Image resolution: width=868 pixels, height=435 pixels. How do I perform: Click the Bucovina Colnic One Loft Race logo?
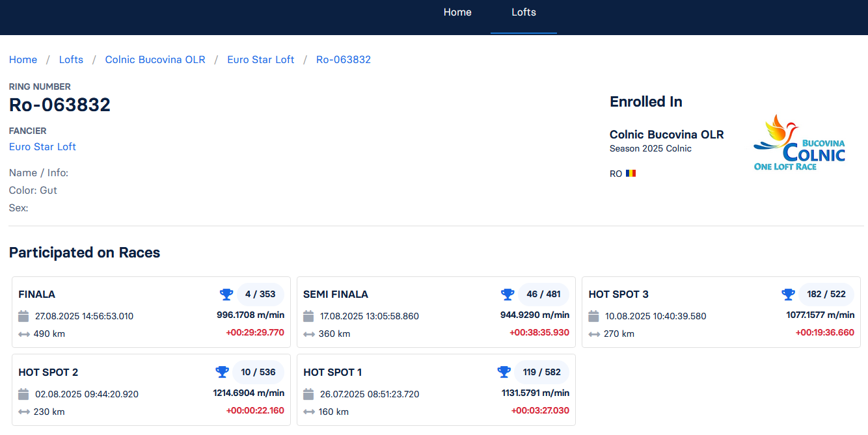[799, 143]
